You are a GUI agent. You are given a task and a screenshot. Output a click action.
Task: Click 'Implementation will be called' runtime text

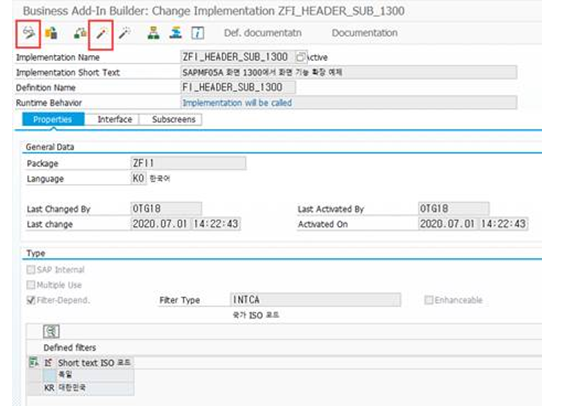coord(237,103)
